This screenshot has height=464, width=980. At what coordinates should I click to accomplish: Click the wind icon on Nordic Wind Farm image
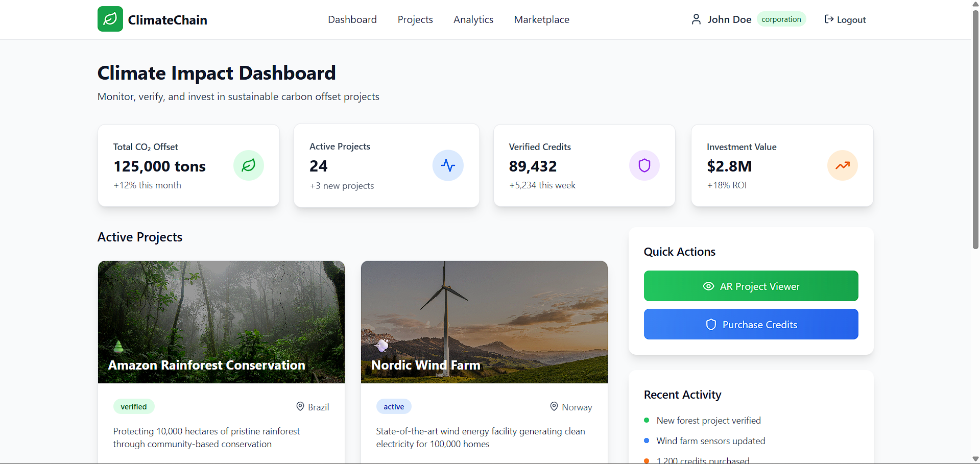tap(382, 346)
